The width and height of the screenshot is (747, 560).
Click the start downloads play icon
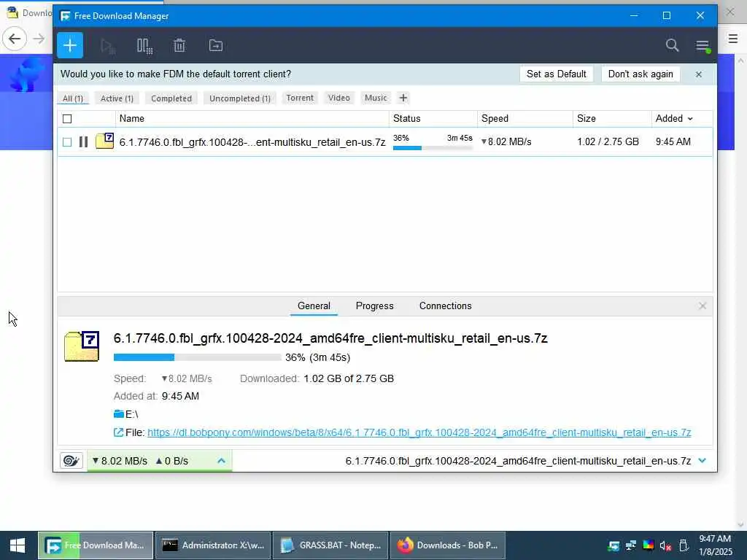[108, 46]
